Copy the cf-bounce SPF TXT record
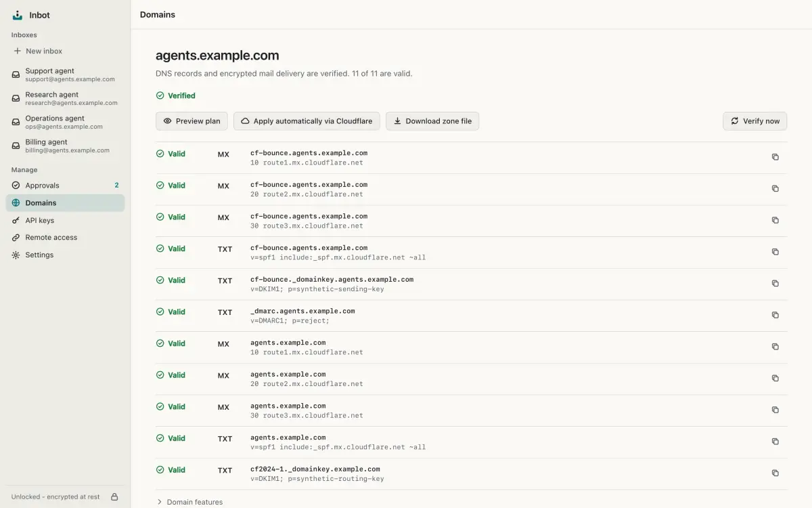This screenshot has height=508, width=812. 775,252
